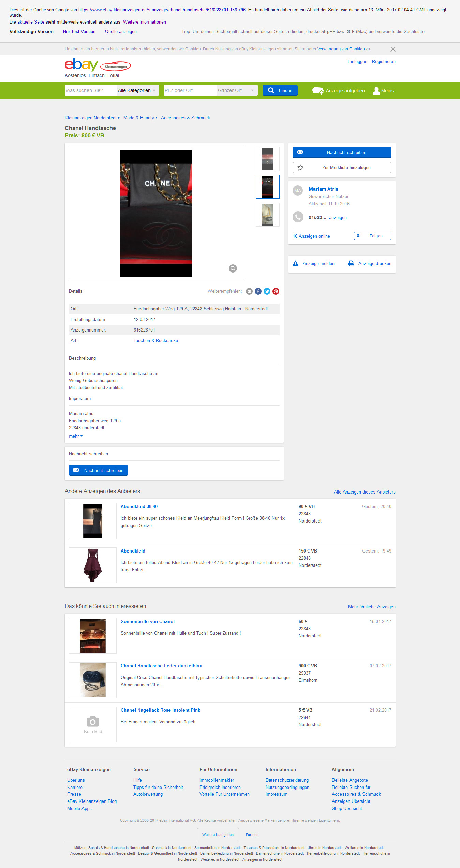Select Quelle anzeigen cache link
460x868 pixels.
(121, 32)
